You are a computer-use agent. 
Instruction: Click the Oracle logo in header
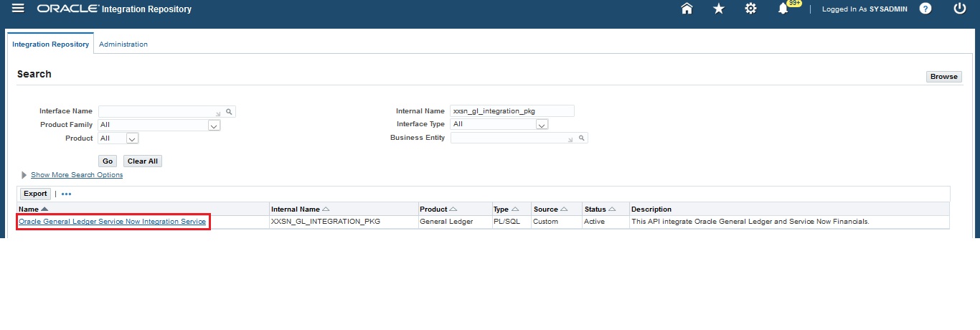(x=68, y=9)
